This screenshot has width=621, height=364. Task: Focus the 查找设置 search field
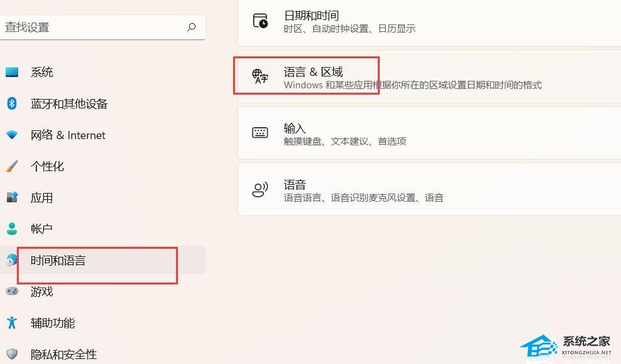point(102,27)
